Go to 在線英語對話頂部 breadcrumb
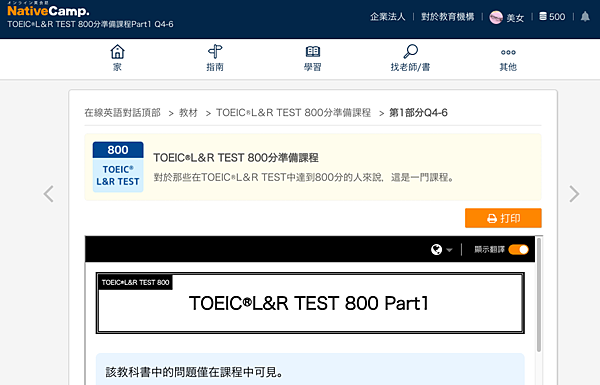The image size is (600, 385). pos(122,113)
